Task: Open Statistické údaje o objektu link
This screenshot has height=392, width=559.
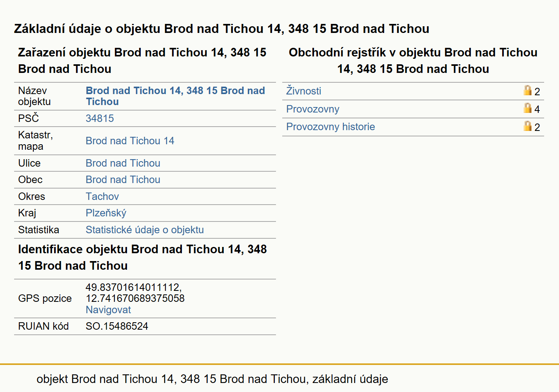Action: 145,230
